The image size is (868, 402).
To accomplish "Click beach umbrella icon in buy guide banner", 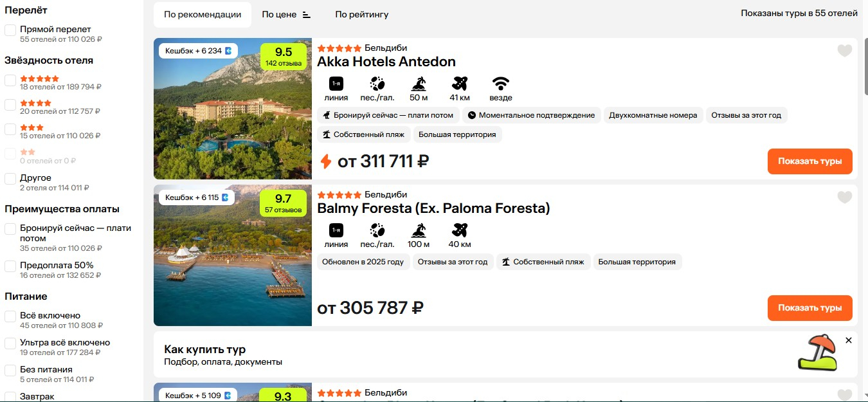I will (817, 352).
